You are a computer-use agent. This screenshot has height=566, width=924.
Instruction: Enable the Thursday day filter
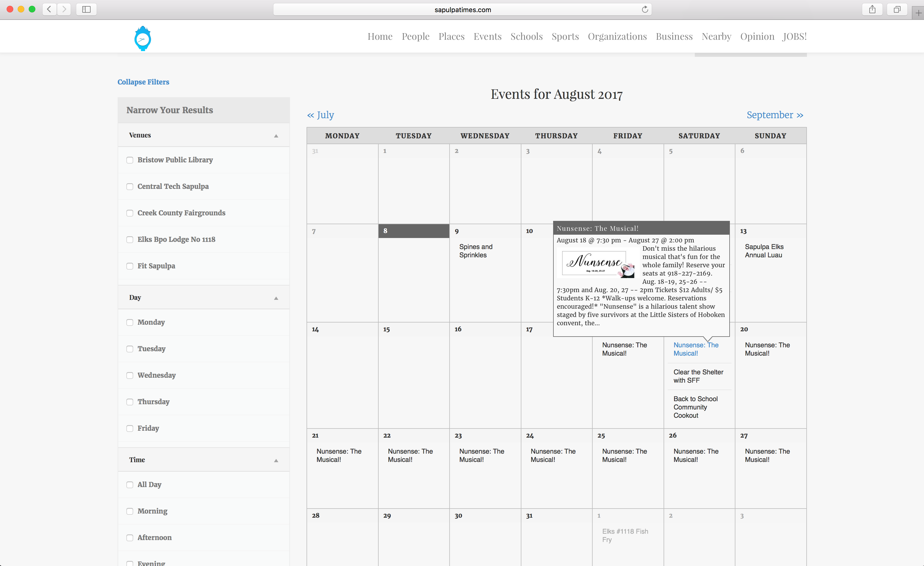pos(130,402)
